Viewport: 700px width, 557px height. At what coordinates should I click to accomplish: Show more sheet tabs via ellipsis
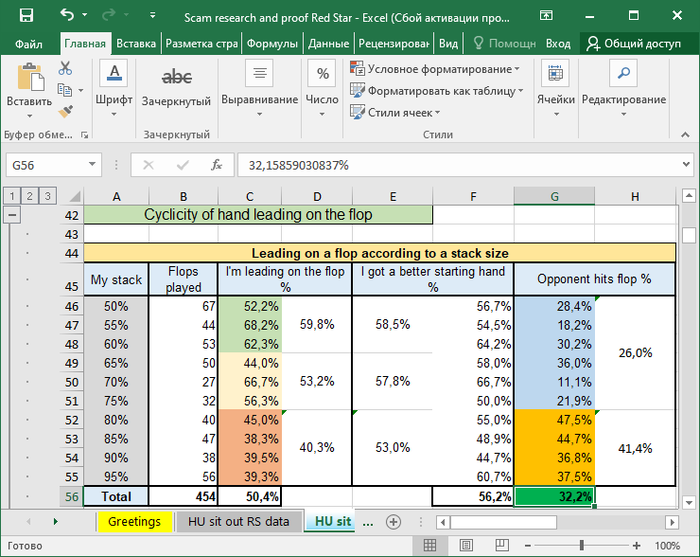[368, 522]
